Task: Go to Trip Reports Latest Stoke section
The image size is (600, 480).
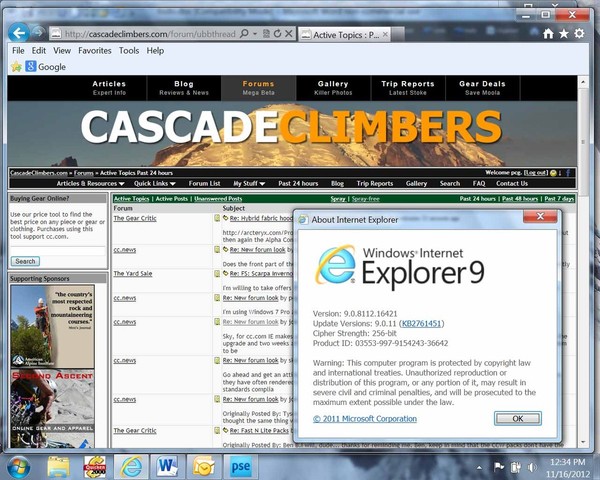Action: [408, 88]
